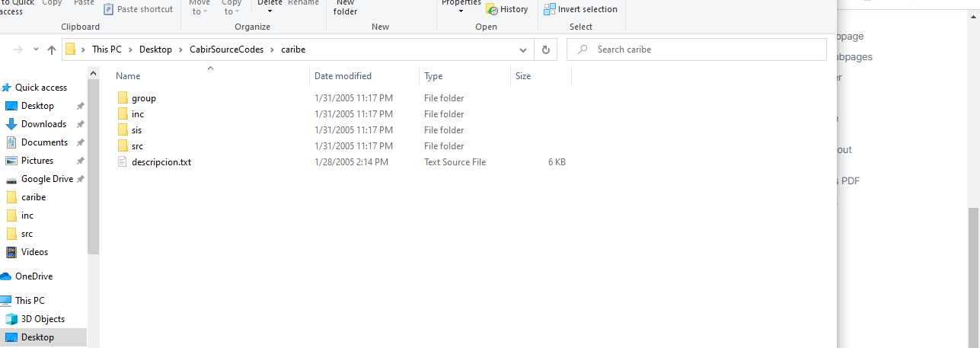Open recent locations dropdown
This screenshot has height=348, width=980.
click(36, 49)
